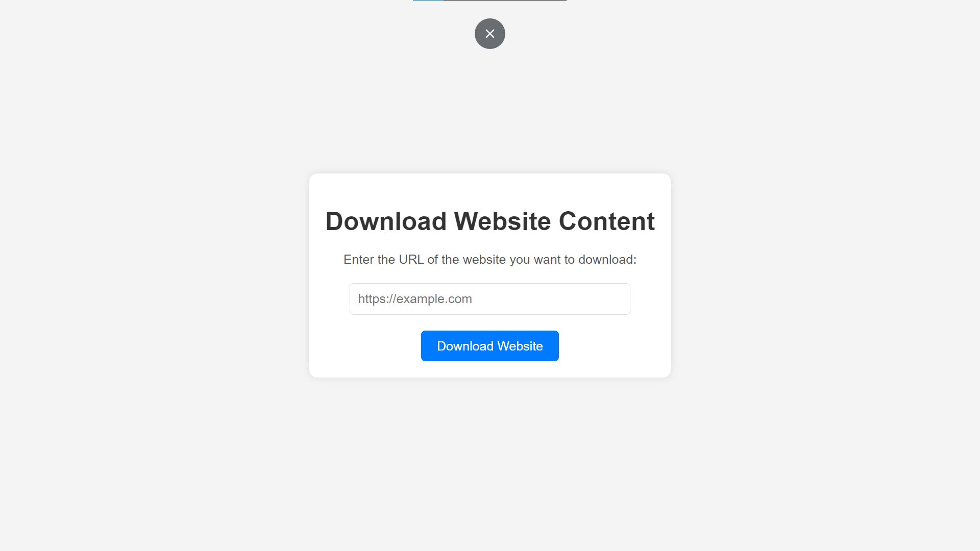Close the dialog with the round X button
The image size is (980, 551).
click(x=490, y=34)
